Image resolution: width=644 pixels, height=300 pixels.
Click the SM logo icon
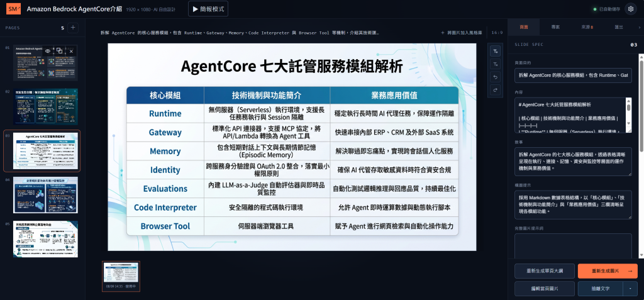tap(13, 9)
